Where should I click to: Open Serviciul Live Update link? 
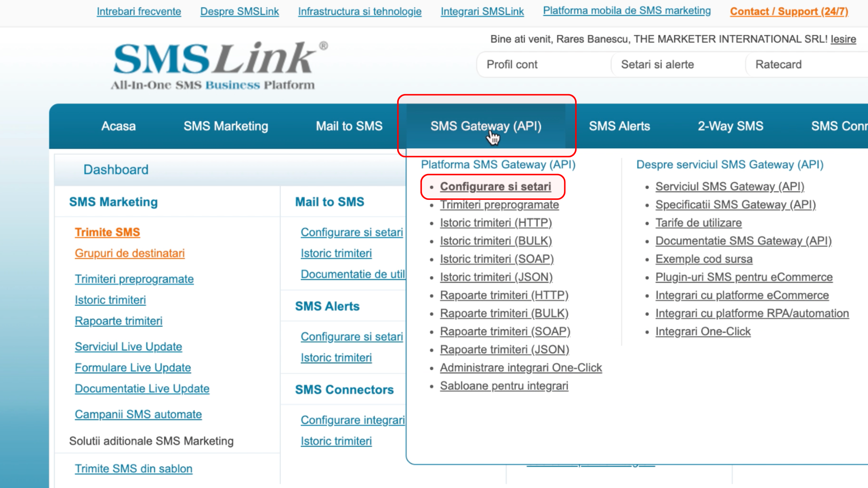pos(128,347)
